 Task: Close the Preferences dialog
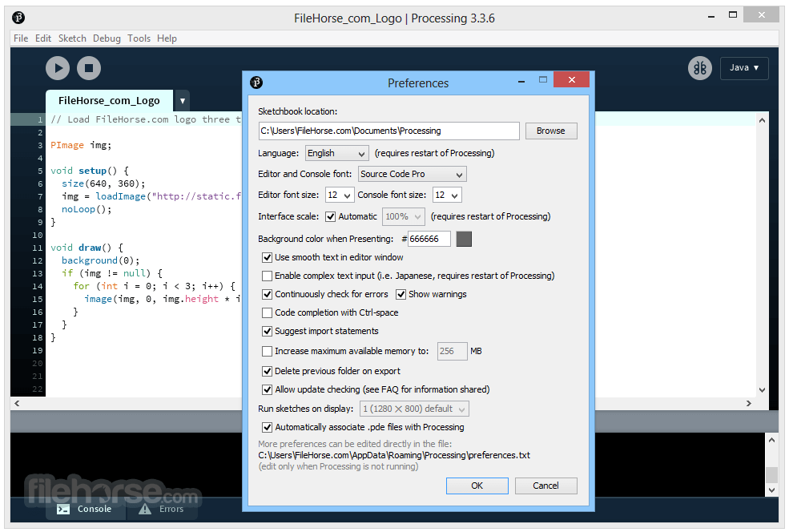[572, 79]
